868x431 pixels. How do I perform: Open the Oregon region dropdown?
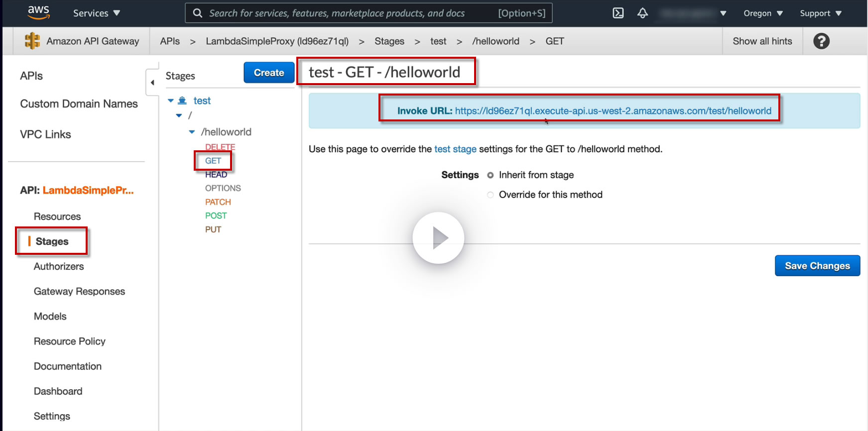point(763,13)
